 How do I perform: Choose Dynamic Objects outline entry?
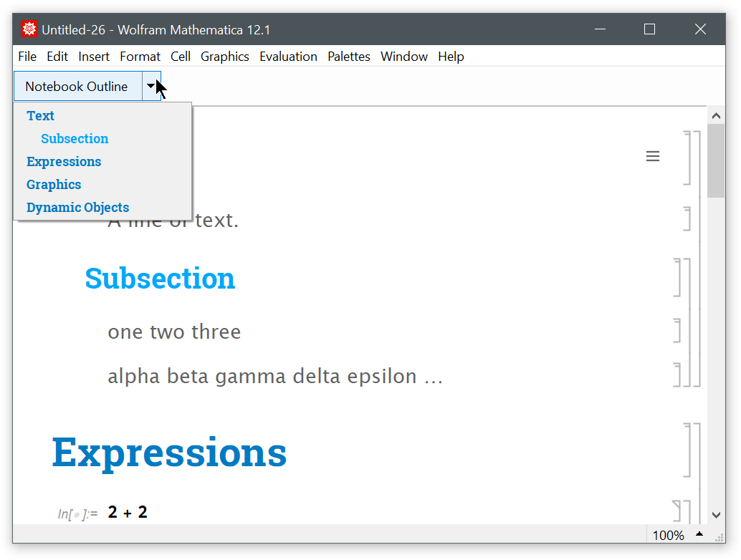coord(77,208)
